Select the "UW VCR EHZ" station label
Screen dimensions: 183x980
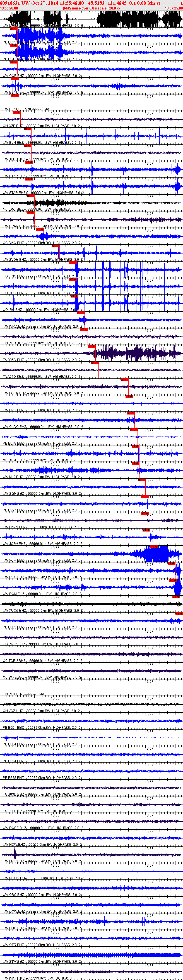tap(13, 561)
